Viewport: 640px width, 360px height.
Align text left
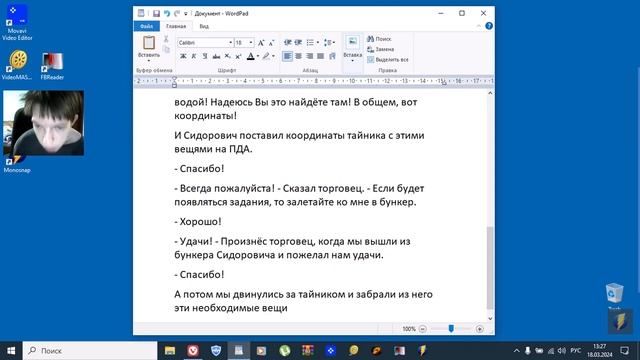287,56
